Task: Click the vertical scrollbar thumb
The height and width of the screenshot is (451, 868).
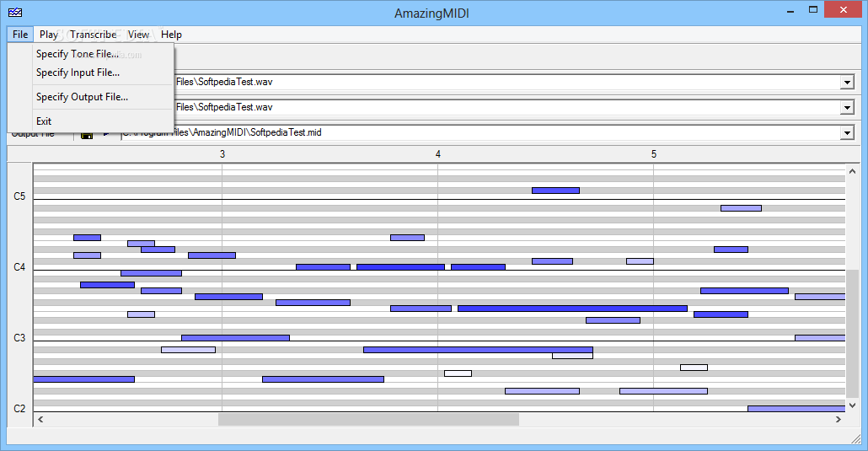Action: (853, 333)
